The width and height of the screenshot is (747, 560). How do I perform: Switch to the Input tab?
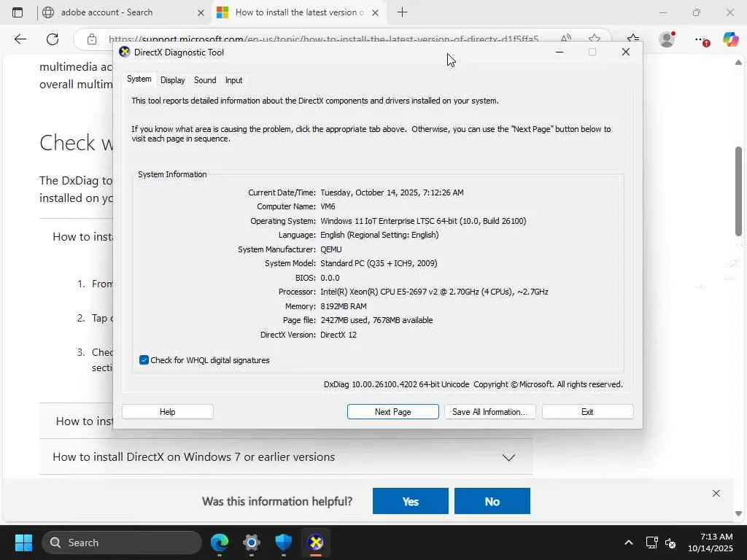pos(233,80)
